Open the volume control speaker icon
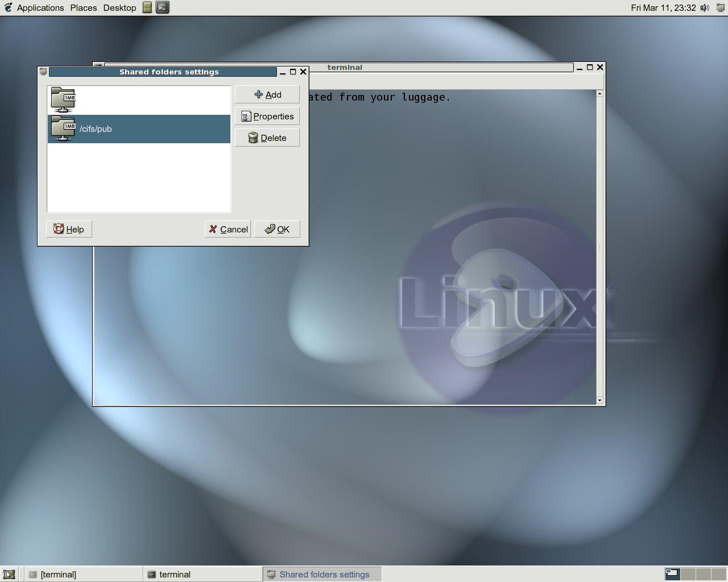This screenshot has width=728, height=582. pos(705,7)
